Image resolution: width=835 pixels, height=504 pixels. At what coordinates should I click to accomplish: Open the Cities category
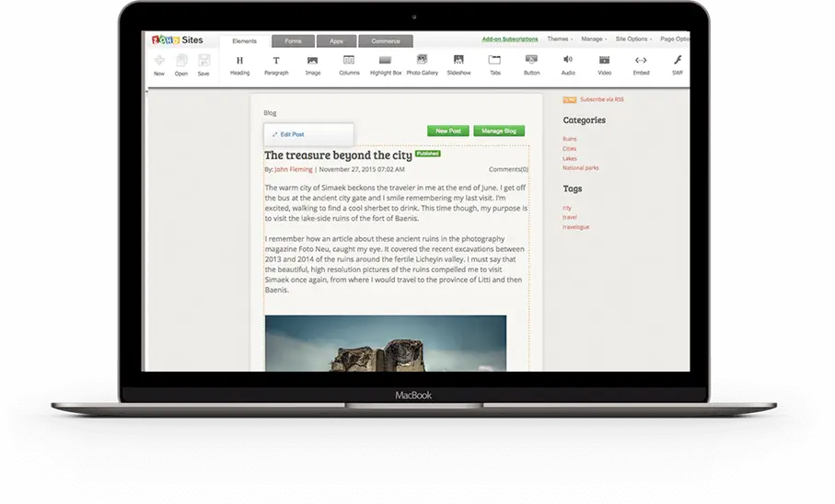coord(569,148)
